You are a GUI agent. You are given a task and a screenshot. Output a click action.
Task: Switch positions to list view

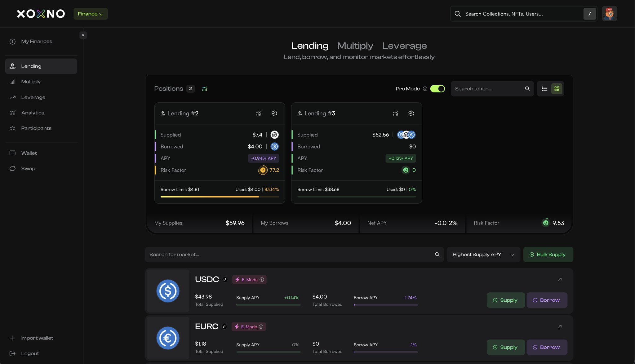tap(544, 89)
